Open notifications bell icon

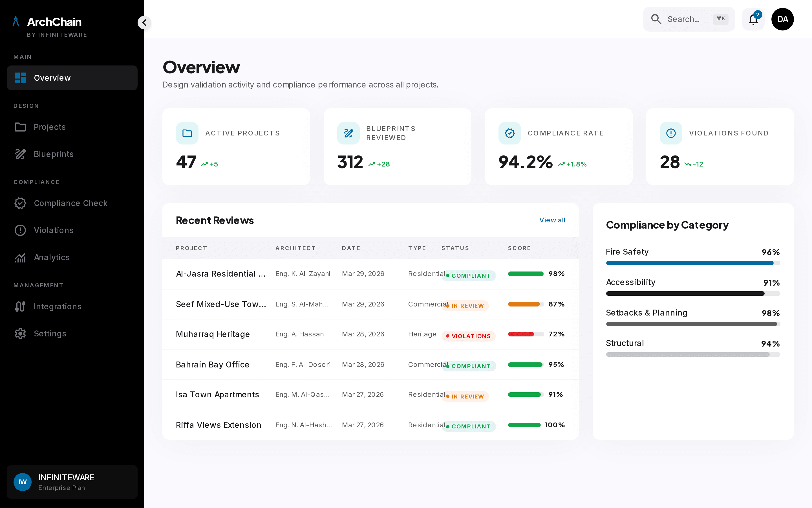click(753, 19)
